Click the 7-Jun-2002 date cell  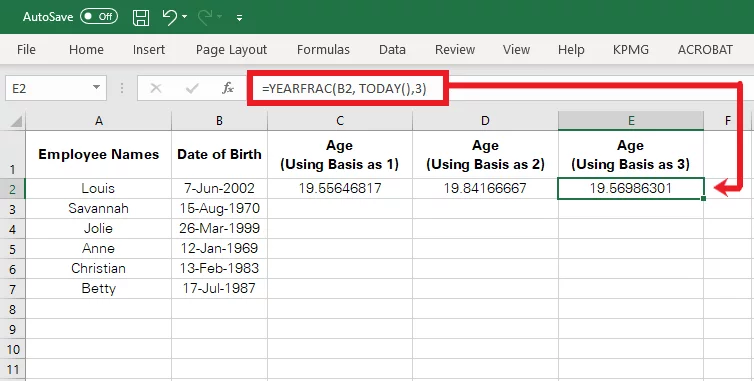coord(219,189)
